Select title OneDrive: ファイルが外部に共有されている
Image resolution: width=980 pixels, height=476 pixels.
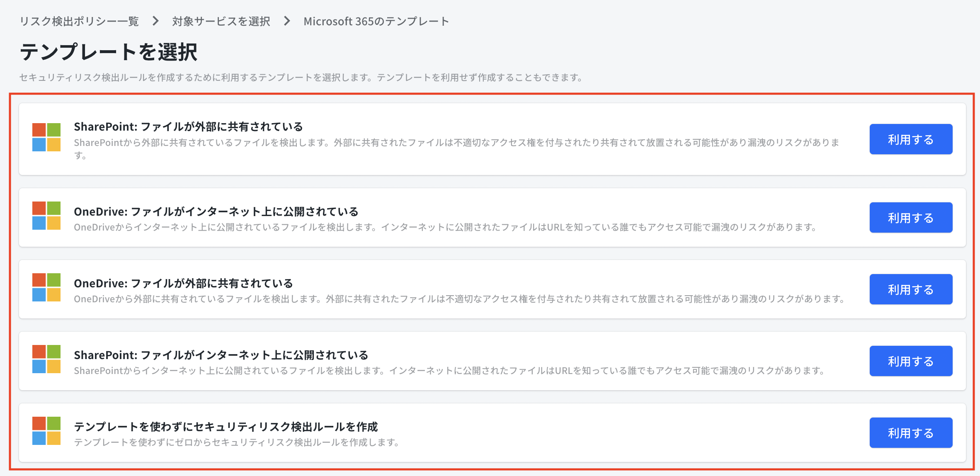(x=183, y=283)
